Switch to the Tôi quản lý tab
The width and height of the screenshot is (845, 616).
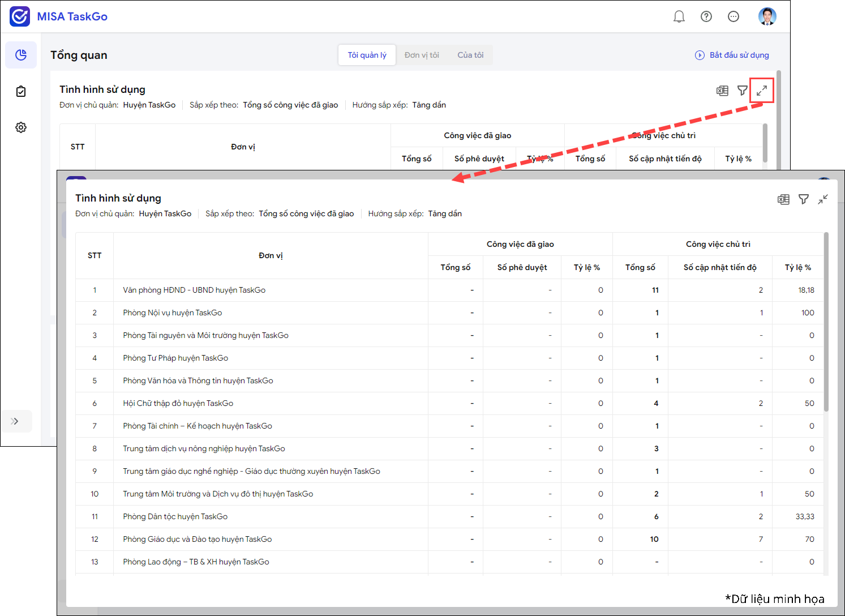pos(367,55)
